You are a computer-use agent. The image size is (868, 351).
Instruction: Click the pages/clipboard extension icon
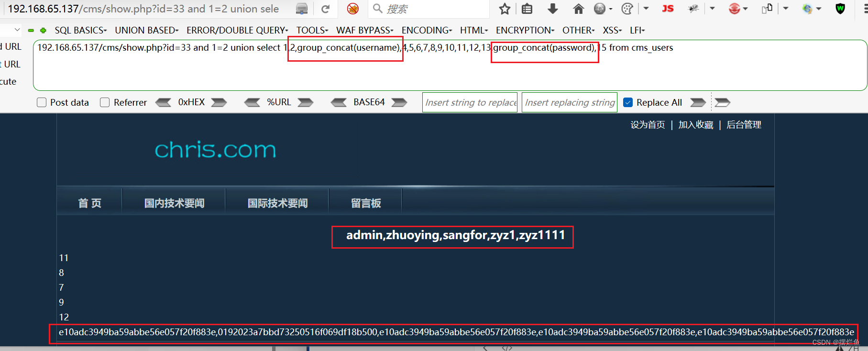pyautogui.click(x=767, y=9)
